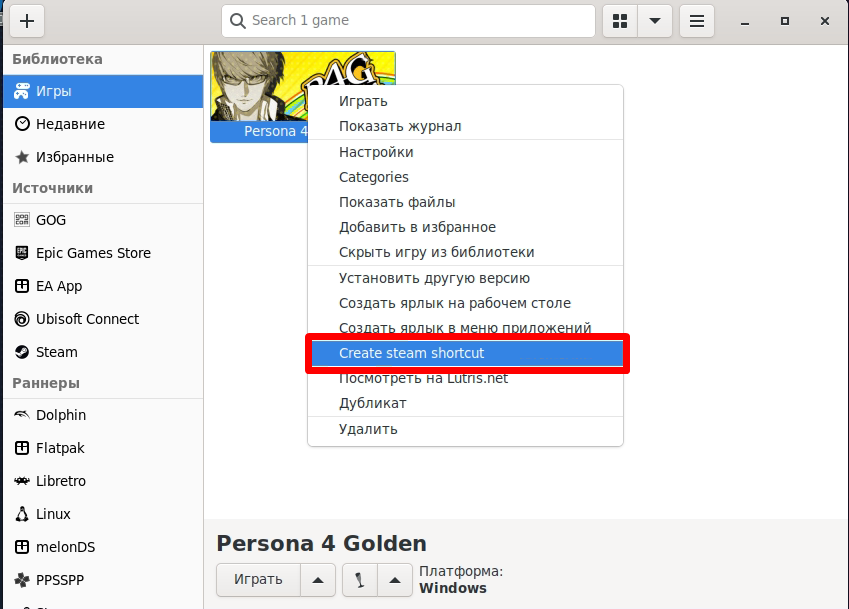Select Посмотреть на Lutris.net
The image size is (849, 609).
tap(465, 378)
